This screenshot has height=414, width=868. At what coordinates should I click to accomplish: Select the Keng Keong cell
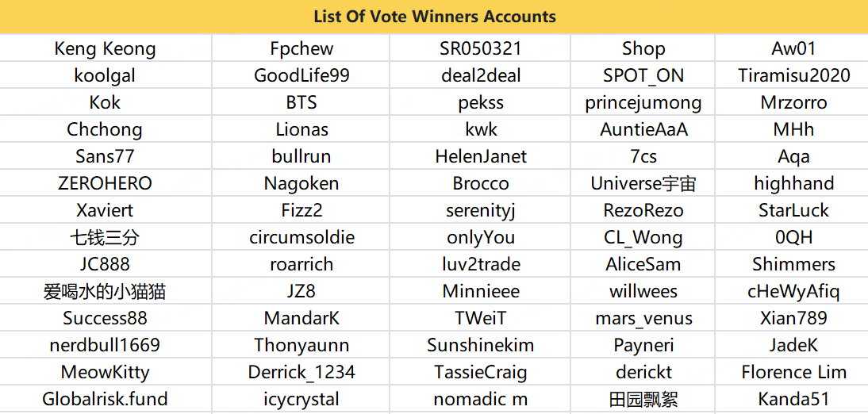click(106, 48)
